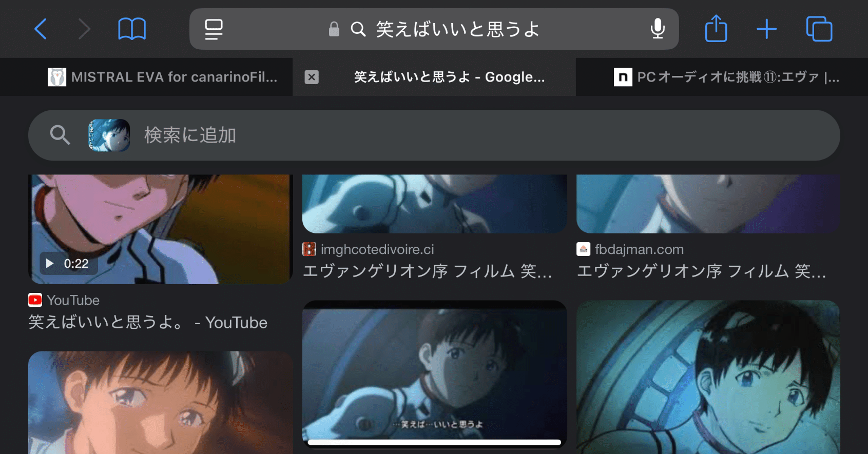Tap the magnifier icon in address bar
868x454 pixels.
pos(358,29)
